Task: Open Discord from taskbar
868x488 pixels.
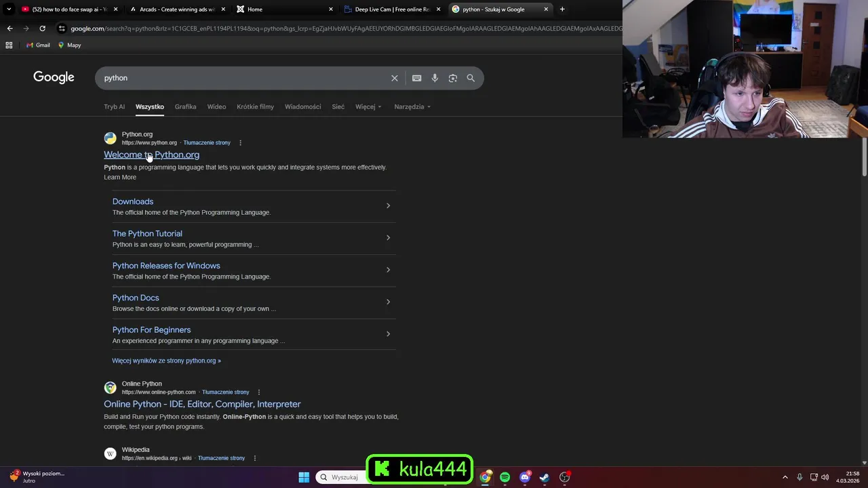Action: click(x=524, y=477)
